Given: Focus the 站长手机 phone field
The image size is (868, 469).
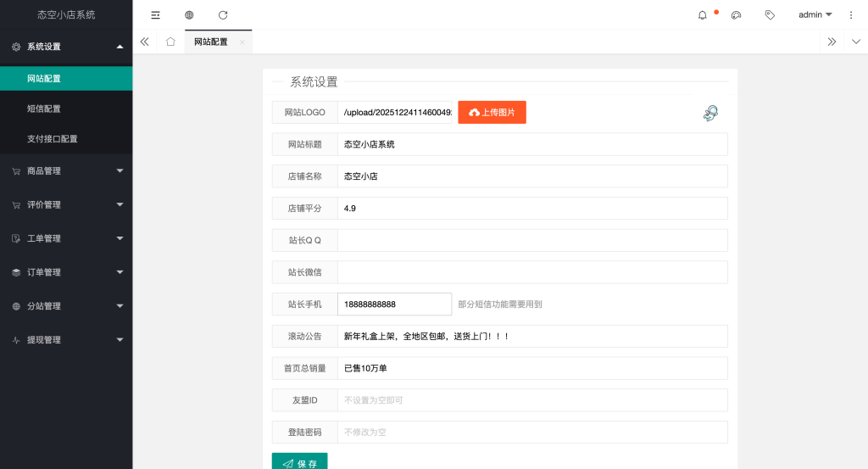Looking at the screenshot, I should click(x=395, y=304).
